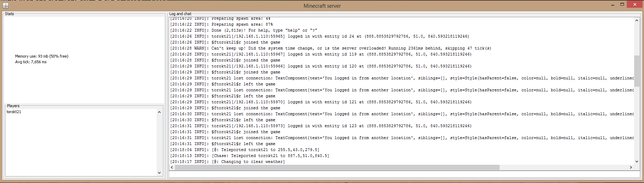Click the Java icon in the title bar

point(5,5)
